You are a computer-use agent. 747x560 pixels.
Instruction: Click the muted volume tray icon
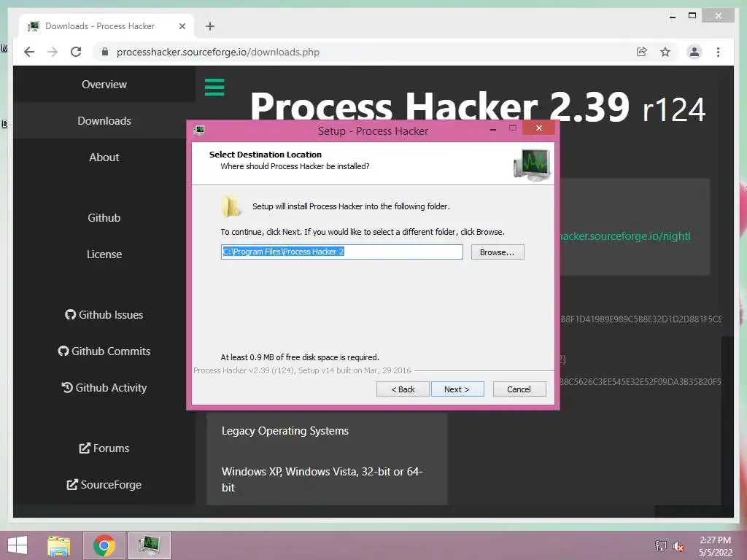click(x=678, y=546)
